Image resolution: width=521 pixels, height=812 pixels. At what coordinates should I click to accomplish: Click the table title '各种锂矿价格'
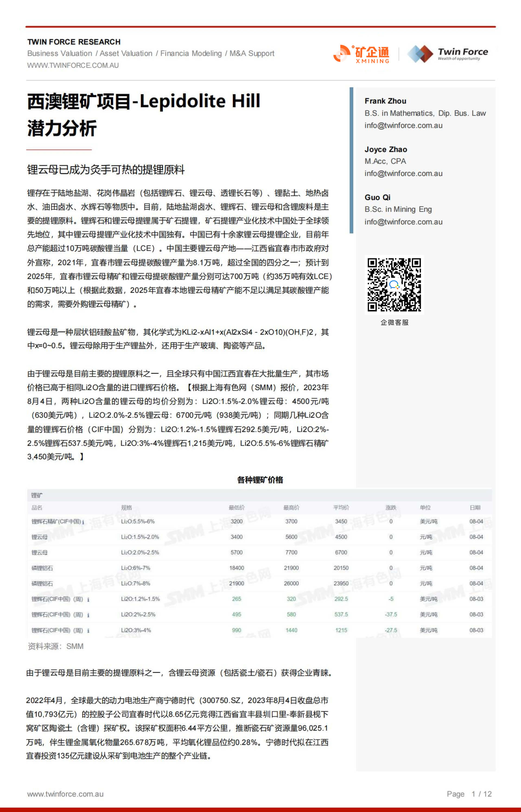260,480
